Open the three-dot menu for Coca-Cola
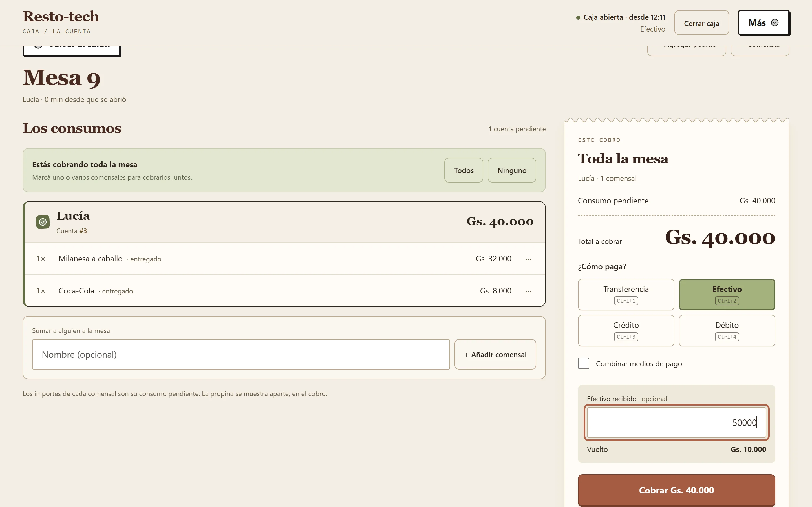This screenshot has width=812, height=507. coord(528,291)
